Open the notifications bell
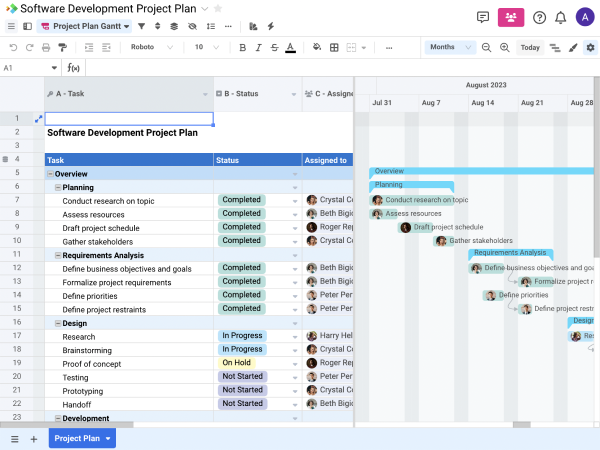This screenshot has width=600, height=450. tap(560, 17)
